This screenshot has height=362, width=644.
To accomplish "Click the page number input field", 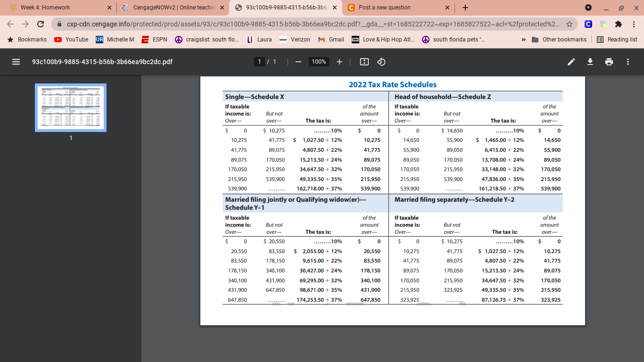I will click(x=259, y=61).
